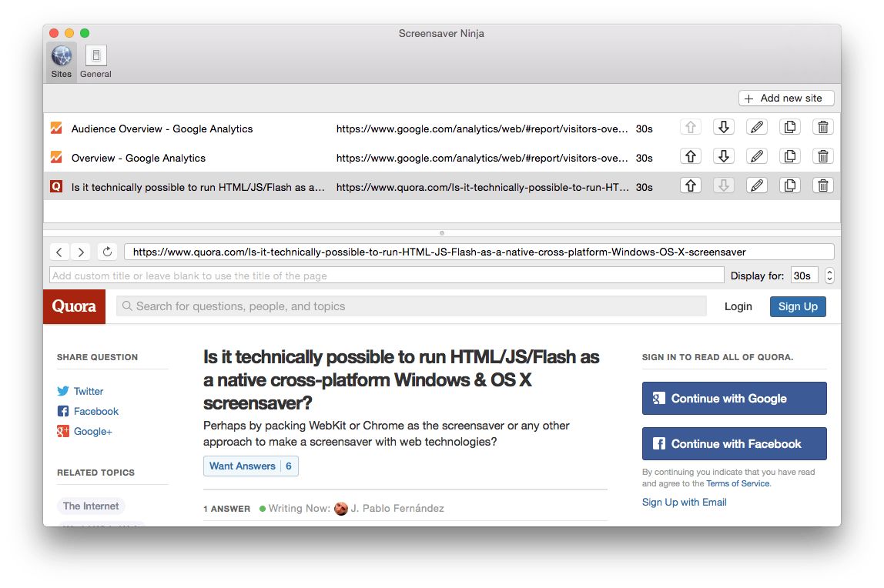Open the Terms of Service link
The image size is (884, 588).
[x=738, y=483]
